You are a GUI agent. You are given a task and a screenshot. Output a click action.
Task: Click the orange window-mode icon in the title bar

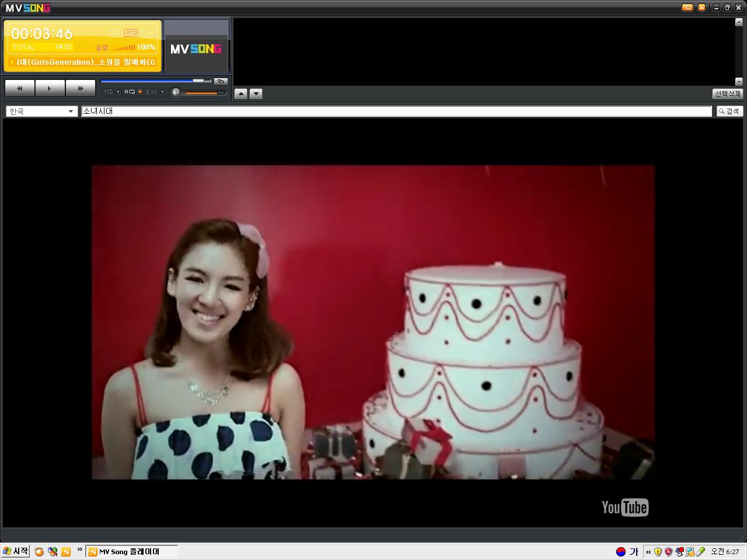pyautogui.click(x=687, y=8)
